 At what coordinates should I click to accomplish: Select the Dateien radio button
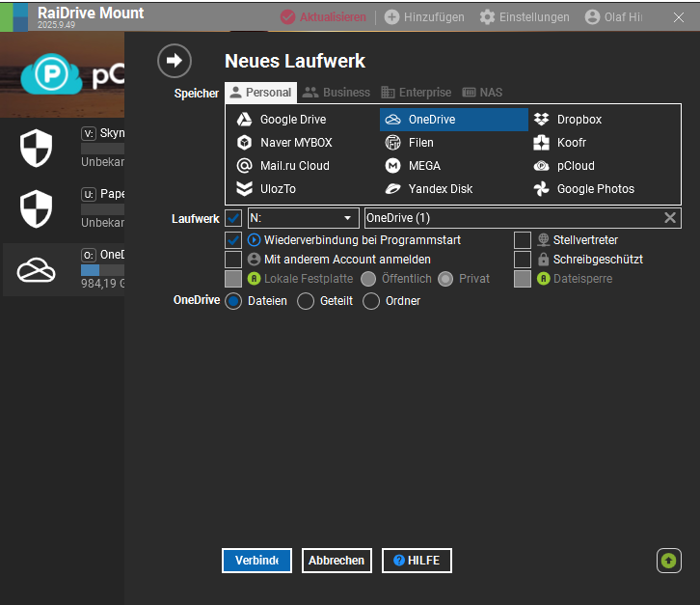click(x=233, y=301)
